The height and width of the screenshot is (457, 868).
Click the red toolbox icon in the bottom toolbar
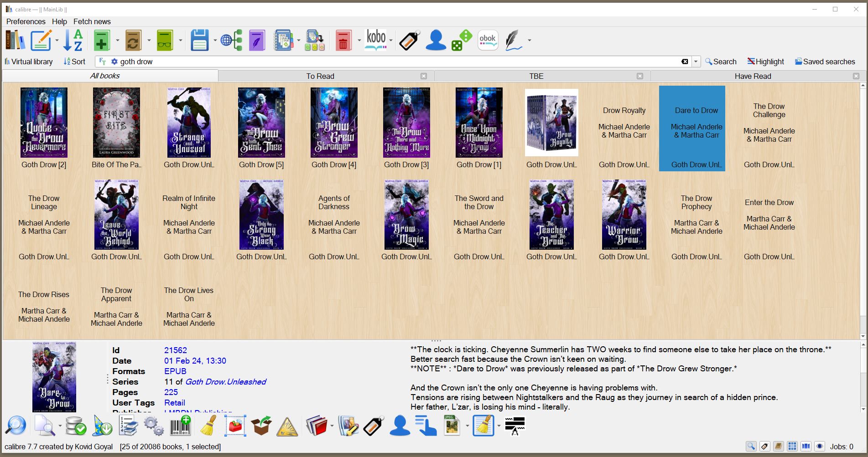235,426
